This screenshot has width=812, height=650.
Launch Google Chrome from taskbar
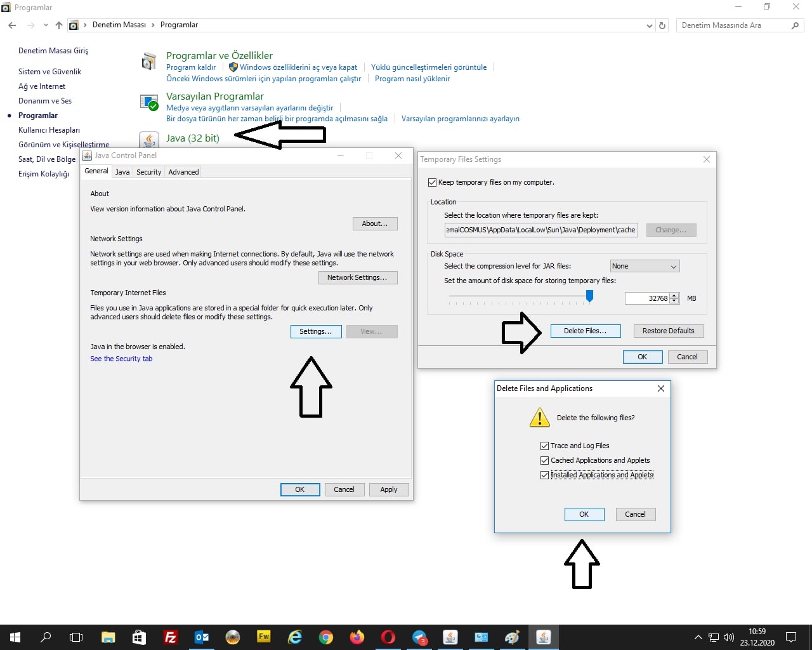click(325, 637)
